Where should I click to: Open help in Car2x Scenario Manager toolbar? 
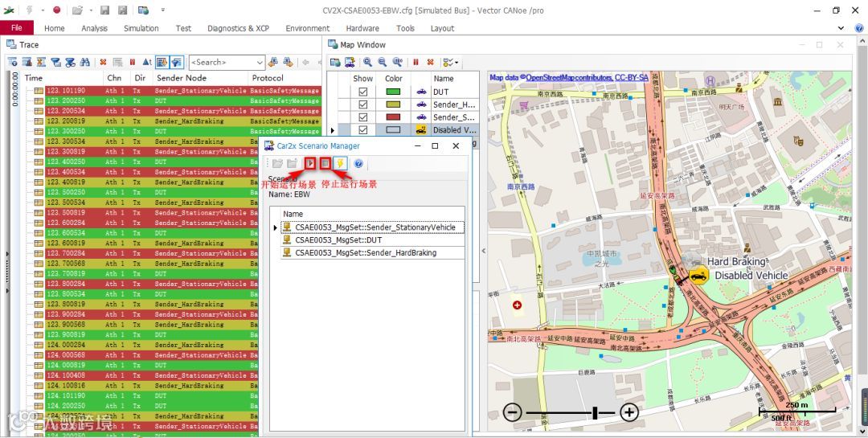pyautogui.click(x=358, y=163)
